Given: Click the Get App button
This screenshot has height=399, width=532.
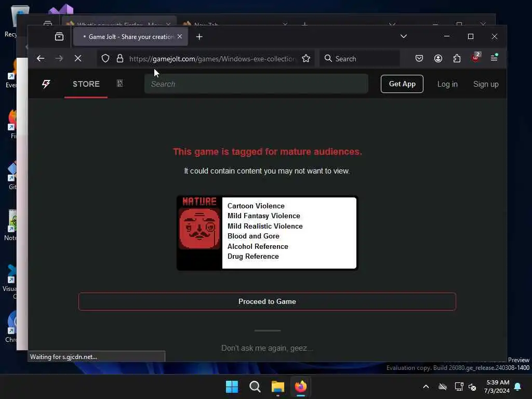Looking at the screenshot, I should click(x=402, y=84).
